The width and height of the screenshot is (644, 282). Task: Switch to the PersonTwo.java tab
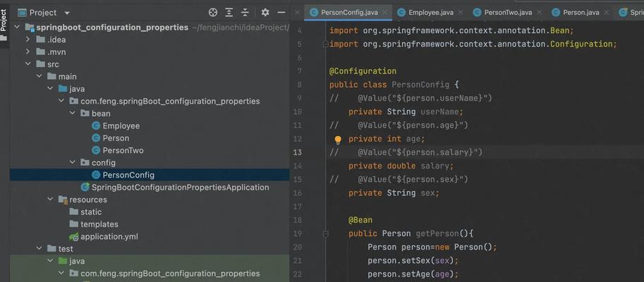[x=508, y=13]
